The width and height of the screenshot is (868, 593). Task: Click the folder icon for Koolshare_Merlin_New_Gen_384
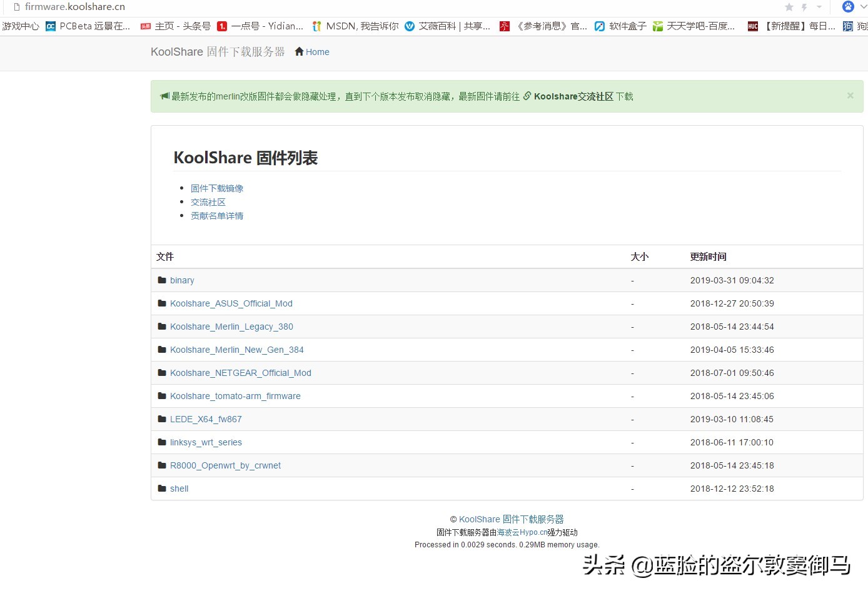(162, 350)
